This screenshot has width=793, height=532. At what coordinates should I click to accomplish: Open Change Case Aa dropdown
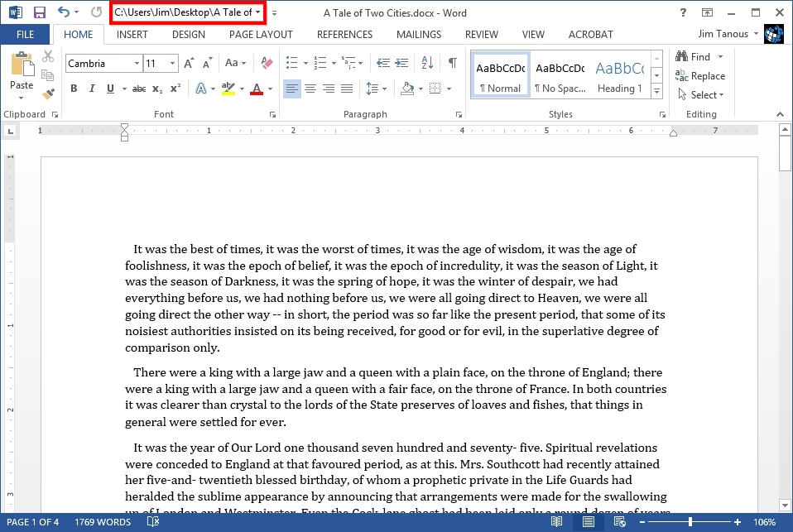pyautogui.click(x=235, y=63)
